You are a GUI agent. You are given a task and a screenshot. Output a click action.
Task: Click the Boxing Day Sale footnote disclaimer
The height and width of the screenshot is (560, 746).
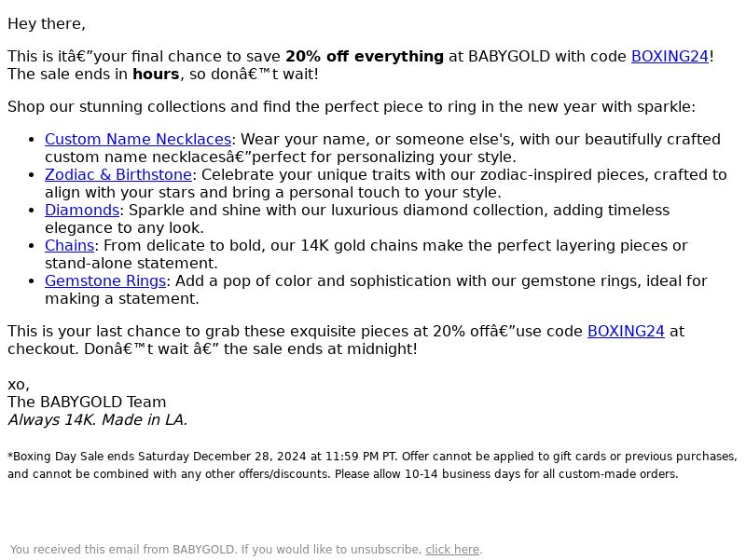coord(372,465)
